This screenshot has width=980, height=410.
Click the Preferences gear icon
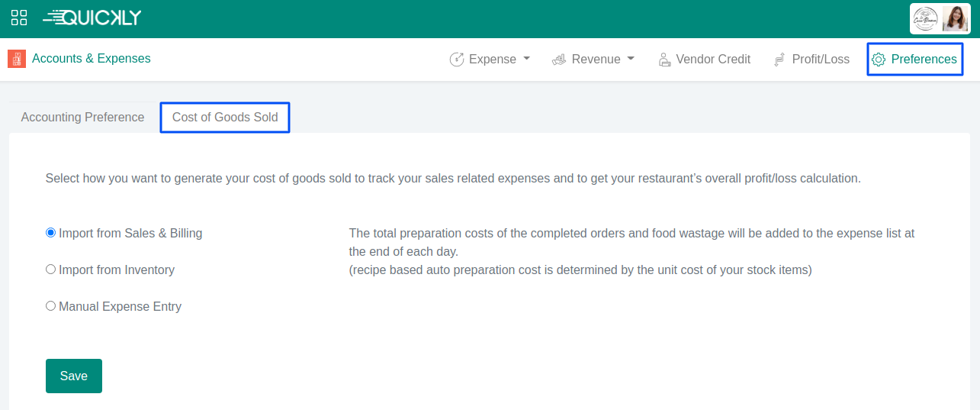[879, 60]
